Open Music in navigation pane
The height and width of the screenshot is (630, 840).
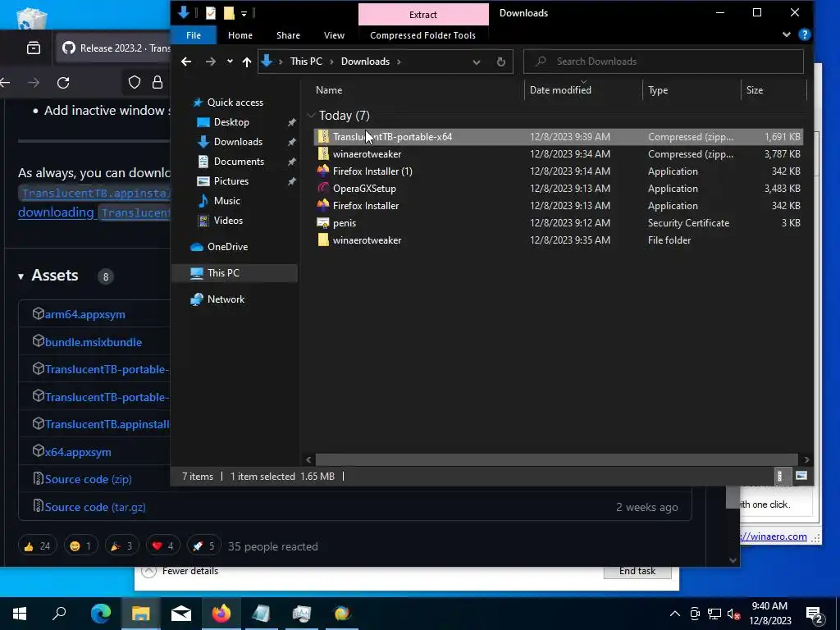(226, 201)
